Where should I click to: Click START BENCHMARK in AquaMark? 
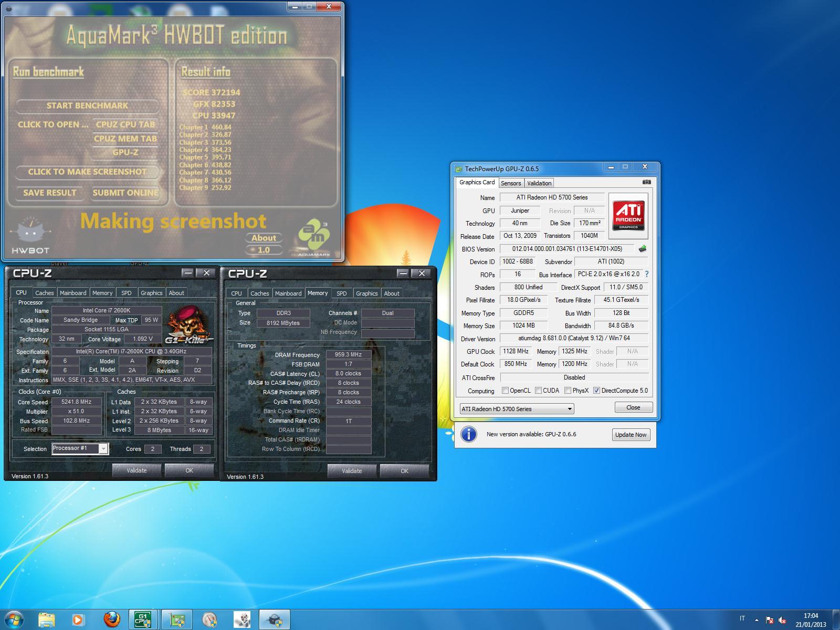(87, 106)
